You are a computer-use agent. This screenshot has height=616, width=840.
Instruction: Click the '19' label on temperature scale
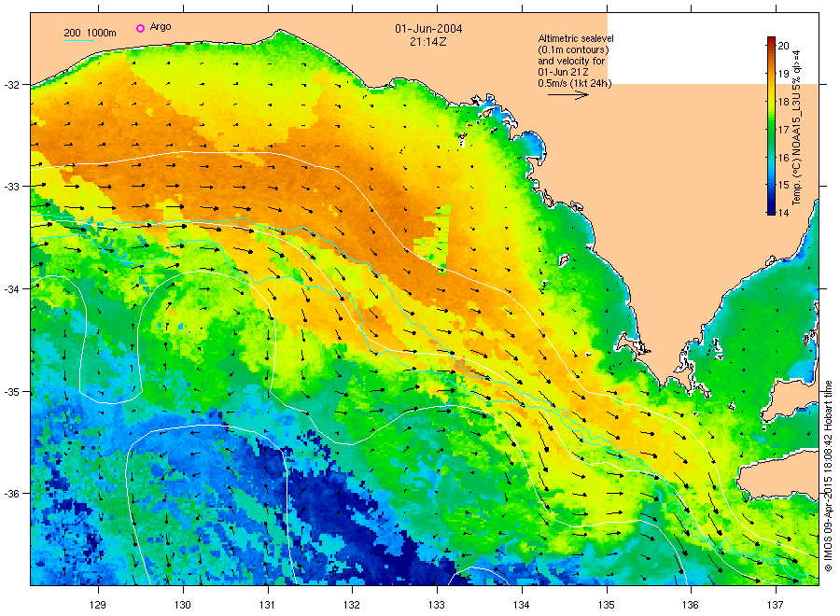click(783, 74)
